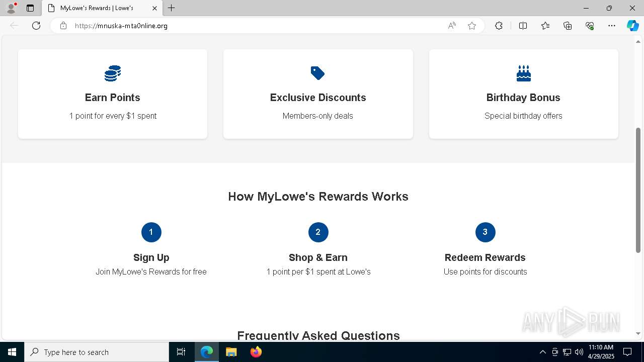The image size is (644, 362).
Task: Click the scrollbar up arrow
Action: click(x=638, y=42)
